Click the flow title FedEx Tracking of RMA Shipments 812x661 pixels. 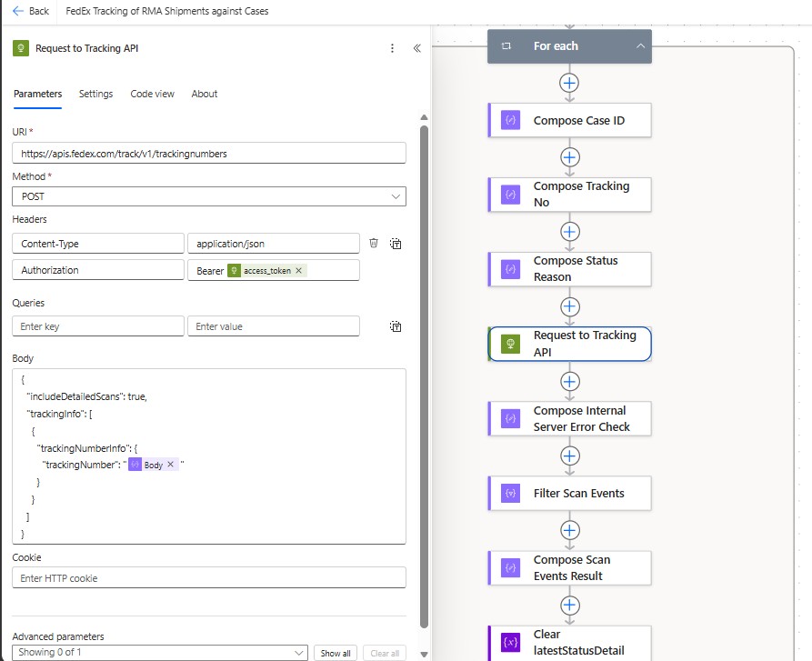pos(166,11)
